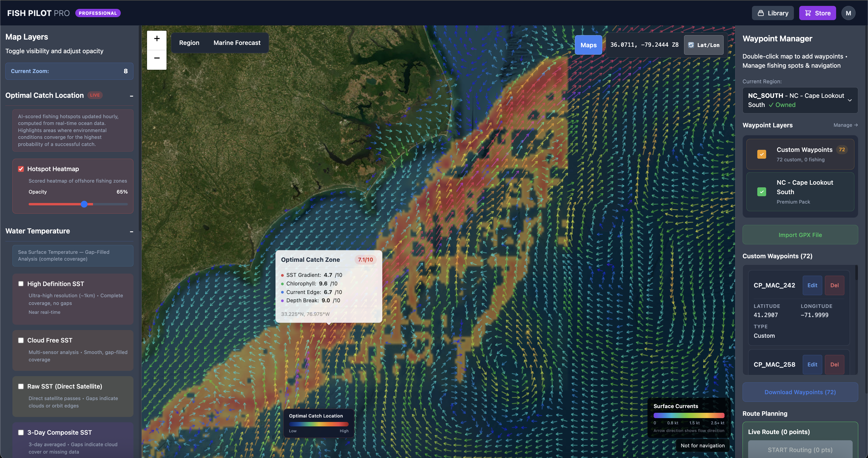Click the map zoom out control
Image resolution: width=868 pixels, height=458 pixels.
156,58
